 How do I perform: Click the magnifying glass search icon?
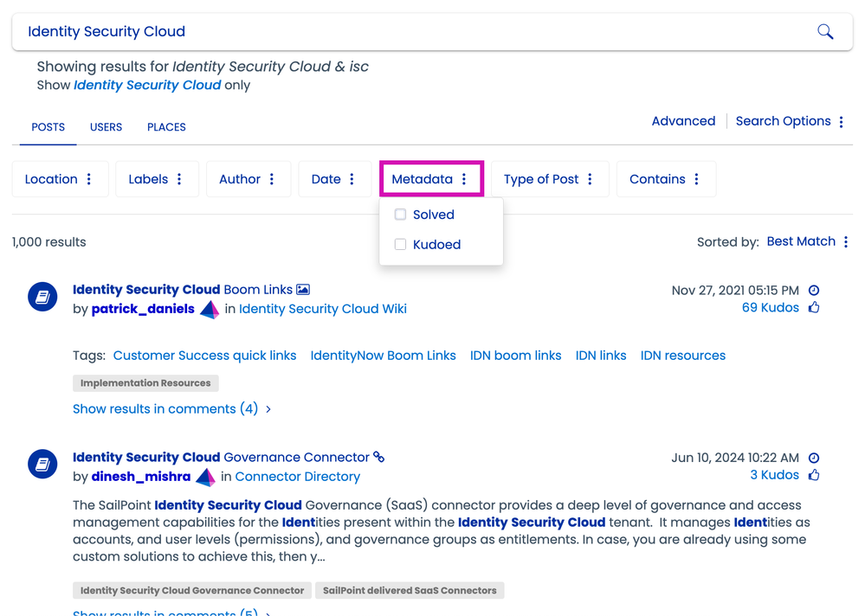[825, 32]
